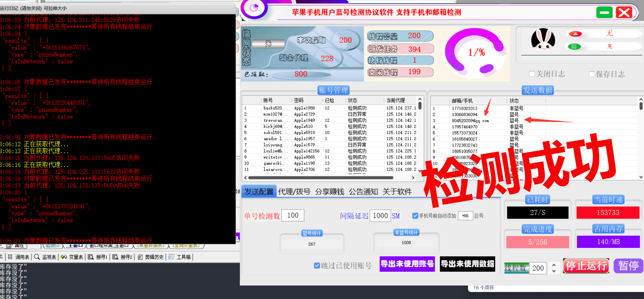Open the 分享赚钱 tab
The height and width of the screenshot is (299, 644).
click(x=330, y=192)
